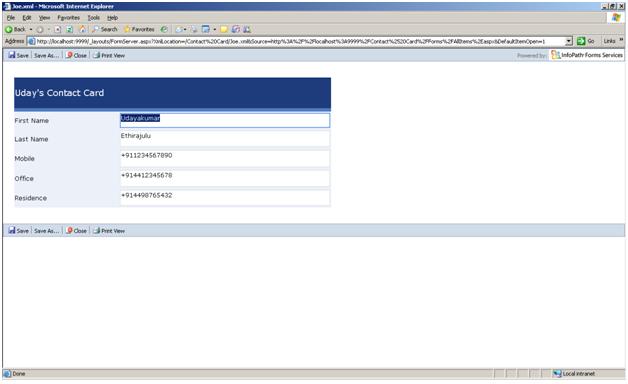The height and width of the screenshot is (384, 628).
Task: Click Print View in the top form toolbar
Action: (x=109, y=55)
